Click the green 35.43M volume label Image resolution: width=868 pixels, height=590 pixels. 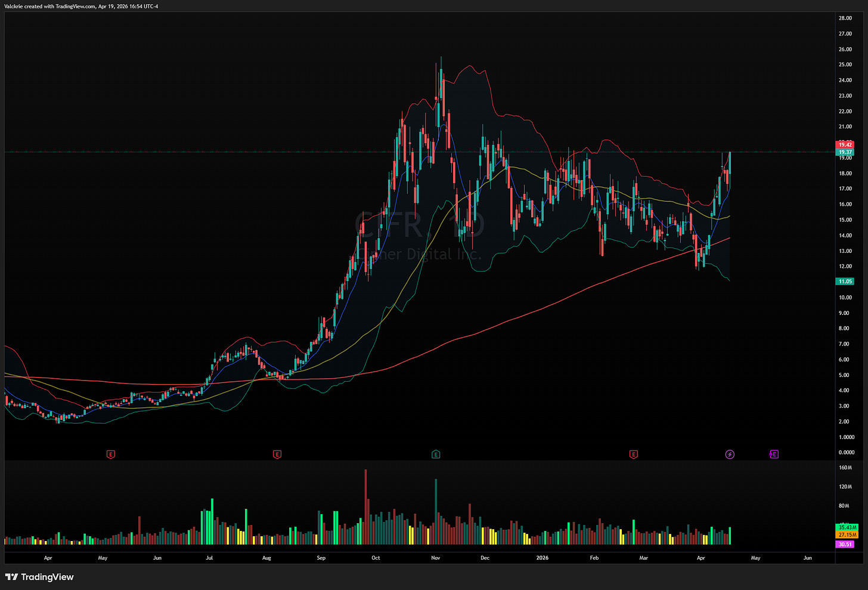847,527
